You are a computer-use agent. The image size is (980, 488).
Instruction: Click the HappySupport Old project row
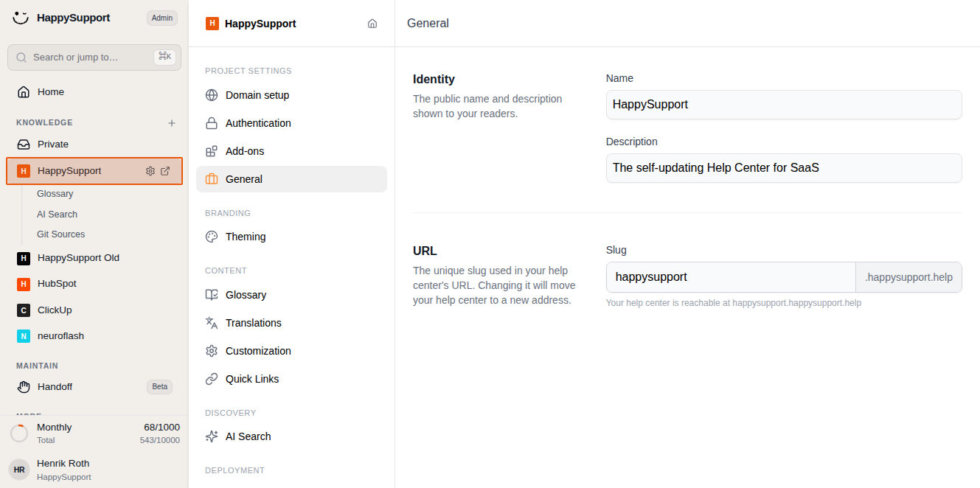pos(94,258)
